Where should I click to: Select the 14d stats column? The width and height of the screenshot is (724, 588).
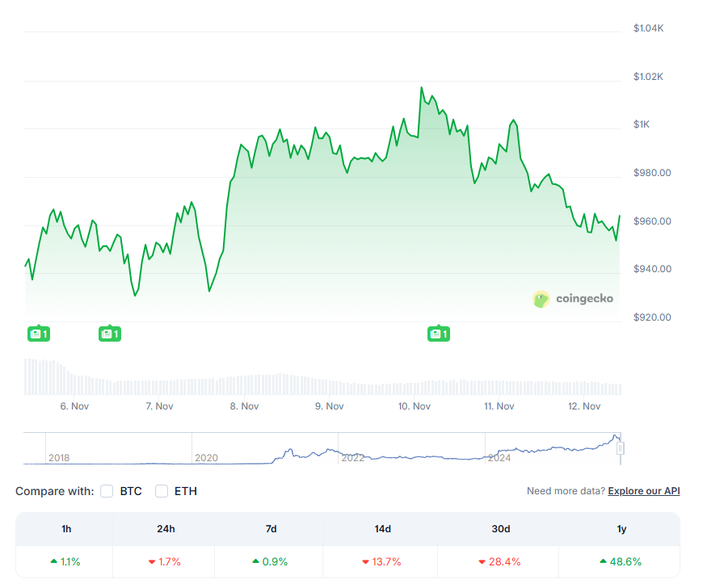[382, 529]
